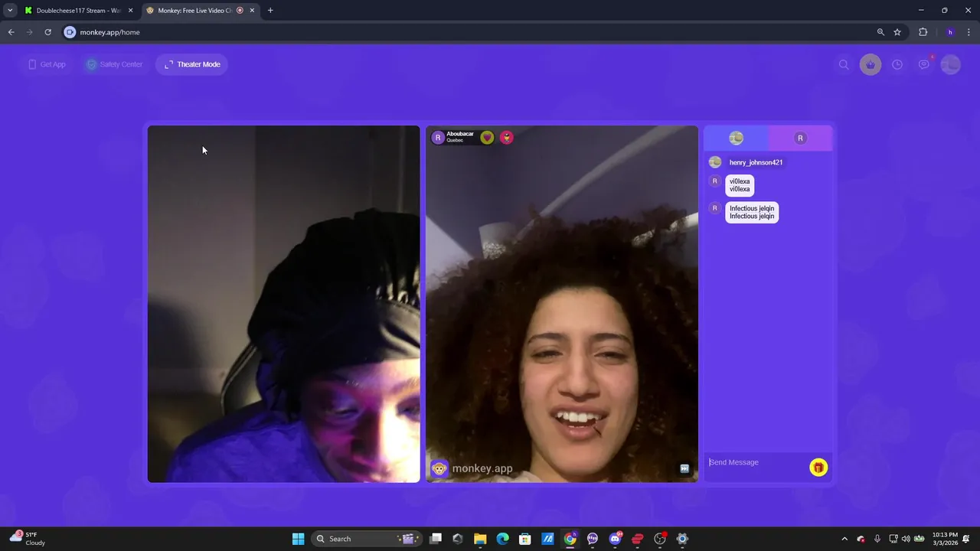Click the Aboubacar username label
This screenshot has width=980, height=551.
460,134
